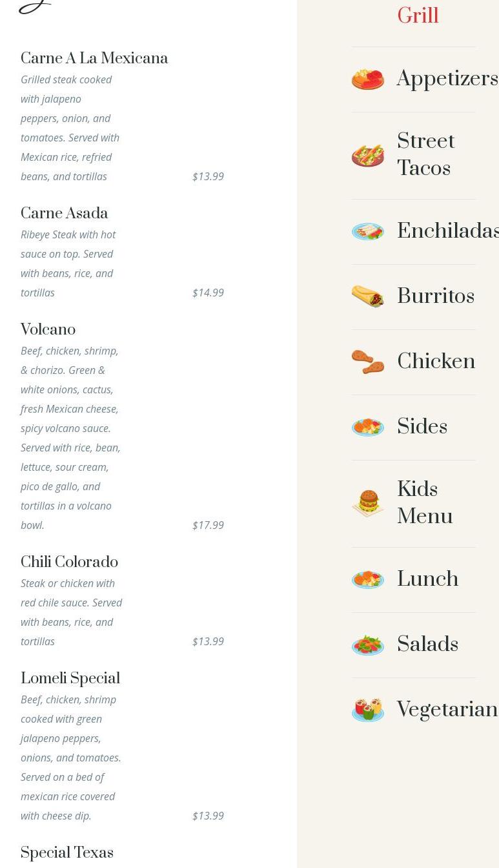
Task: Open the Appetizers menu category
Action: pyautogui.click(x=447, y=79)
